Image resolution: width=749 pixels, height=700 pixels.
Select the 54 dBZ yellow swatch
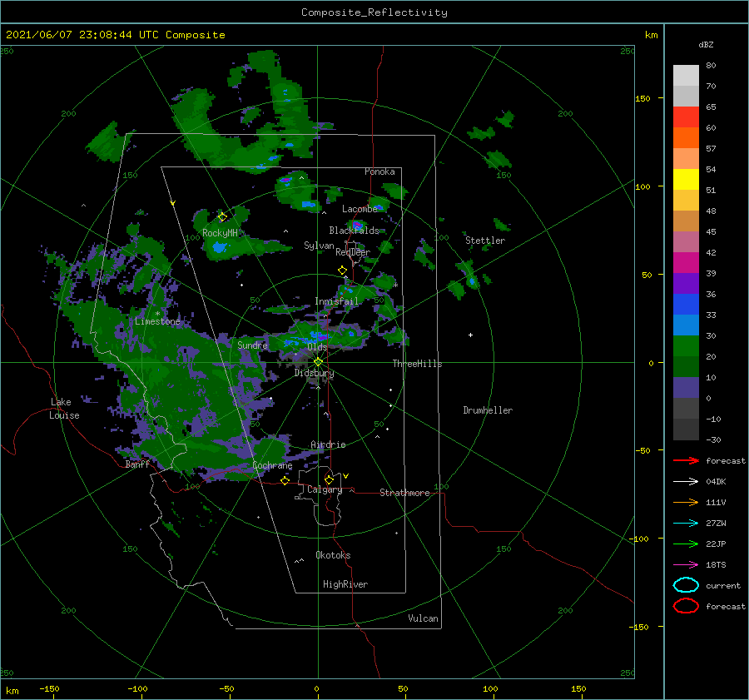686,179
